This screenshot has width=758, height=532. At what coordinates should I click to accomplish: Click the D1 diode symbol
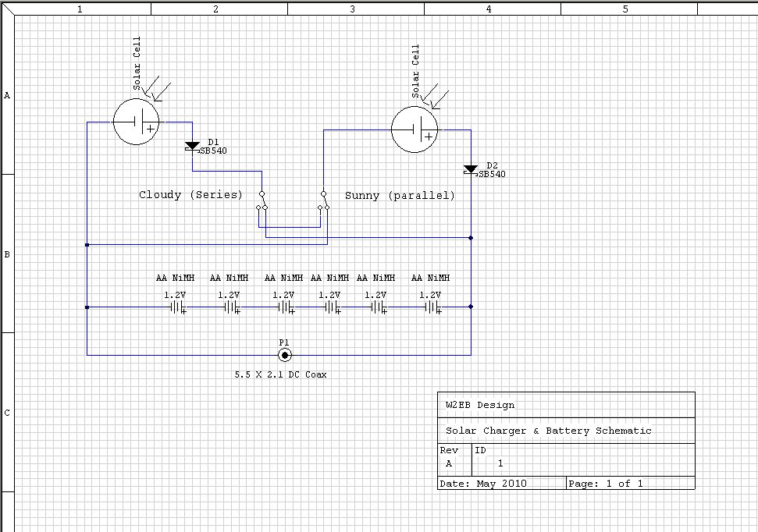(x=192, y=147)
